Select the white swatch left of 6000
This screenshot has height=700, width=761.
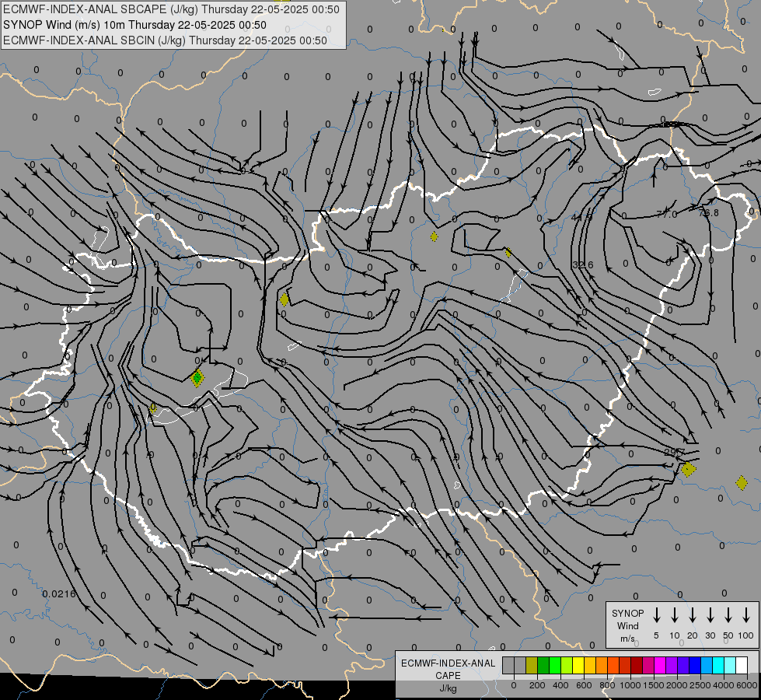coord(742,666)
